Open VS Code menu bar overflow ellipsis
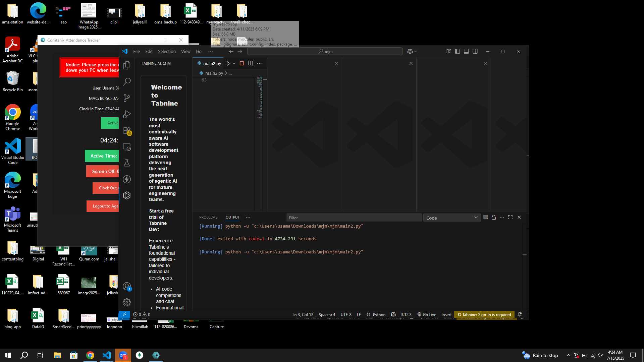644x362 pixels. click(211, 51)
